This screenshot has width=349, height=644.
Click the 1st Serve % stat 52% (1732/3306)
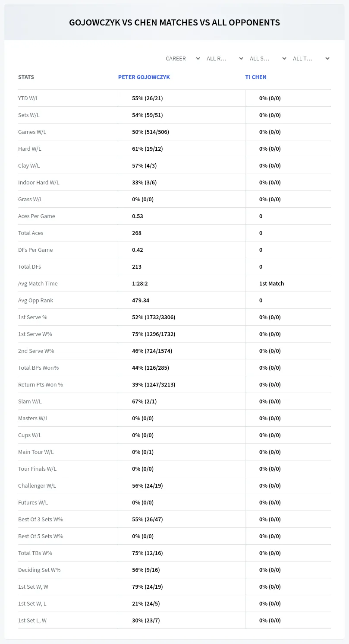coord(154,317)
